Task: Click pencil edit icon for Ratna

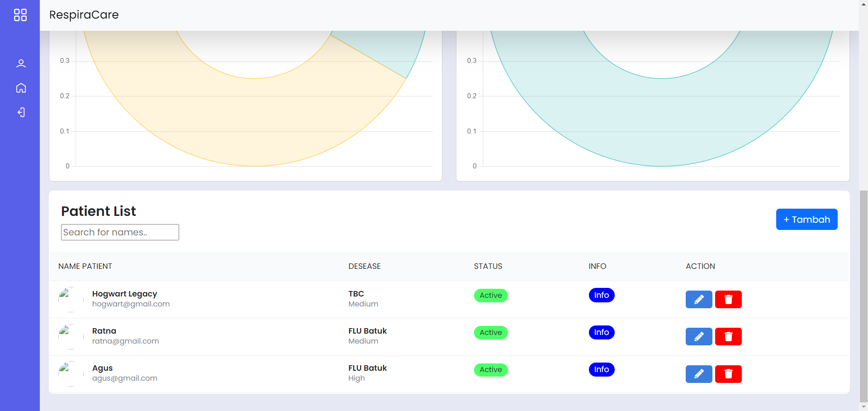Action: 698,336
